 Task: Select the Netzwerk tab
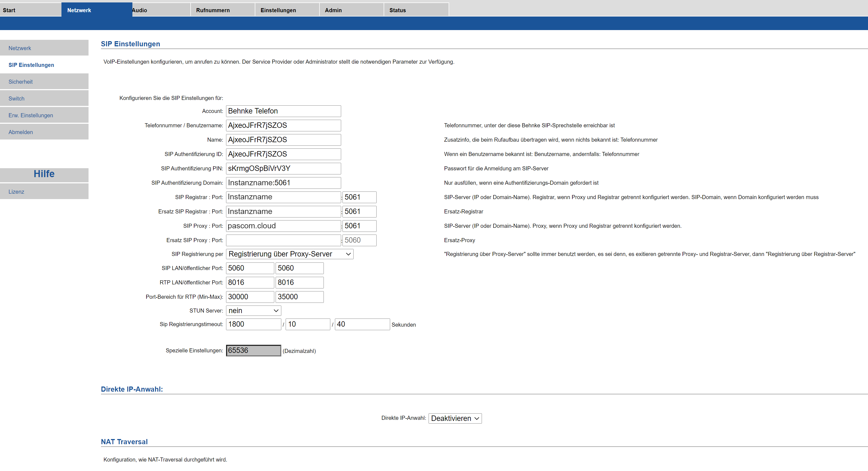(97, 10)
